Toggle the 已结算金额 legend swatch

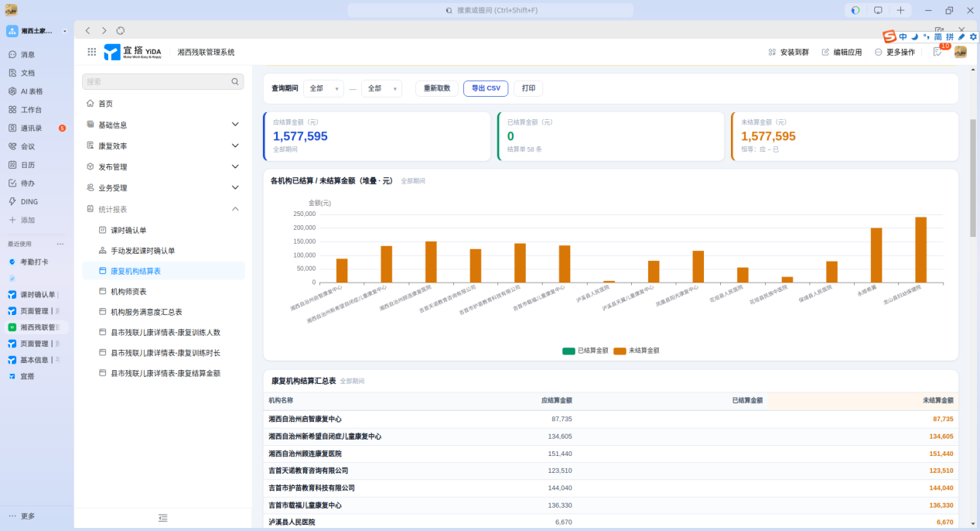pyautogui.click(x=569, y=351)
